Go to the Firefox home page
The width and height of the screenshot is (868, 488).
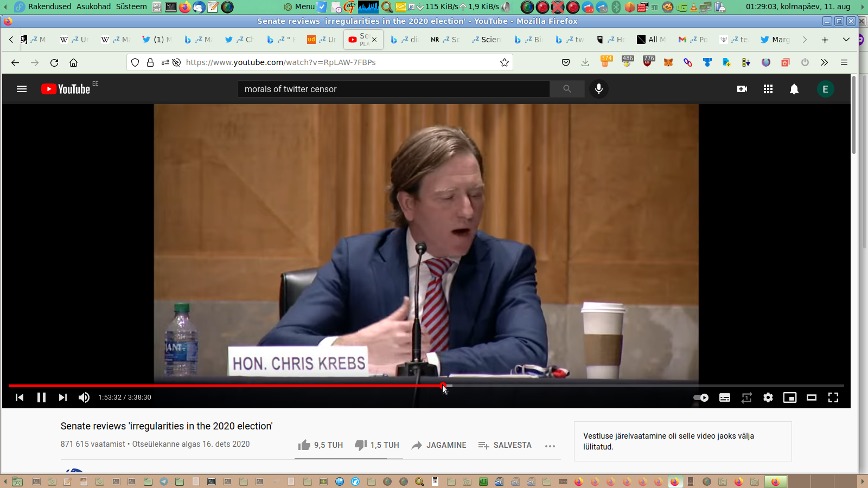click(x=74, y=62)
